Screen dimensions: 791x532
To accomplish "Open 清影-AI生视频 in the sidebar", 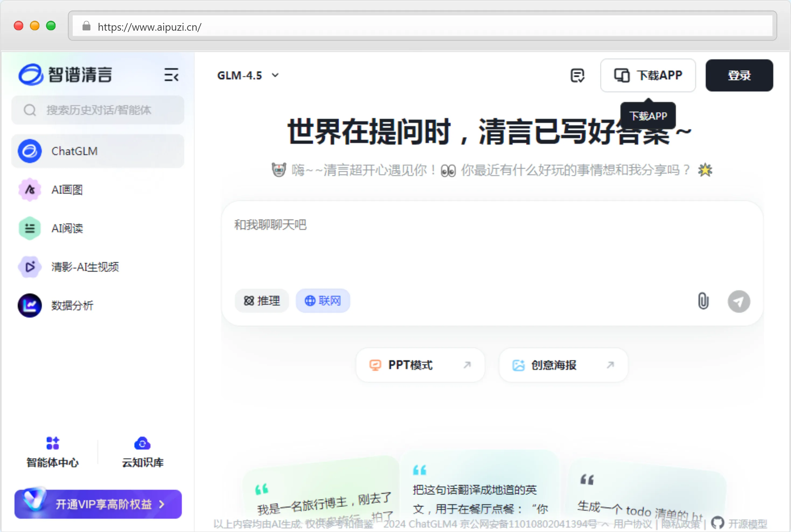I will click(98, 267).
